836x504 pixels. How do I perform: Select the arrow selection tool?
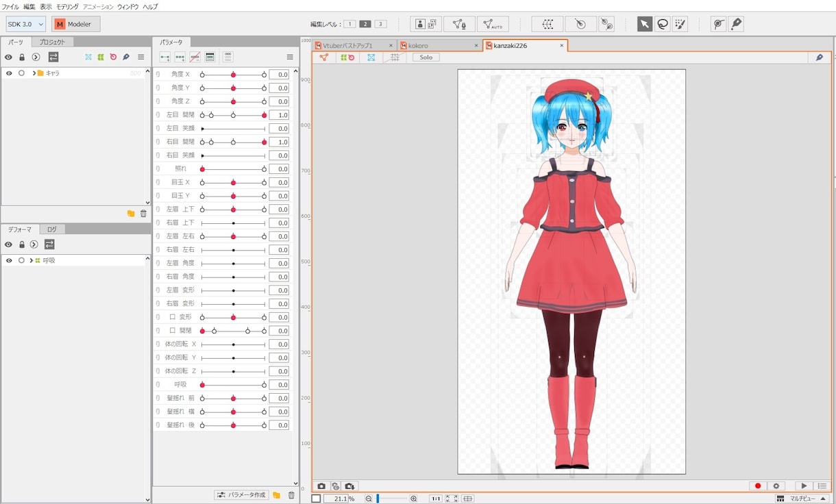coord(644,24)
